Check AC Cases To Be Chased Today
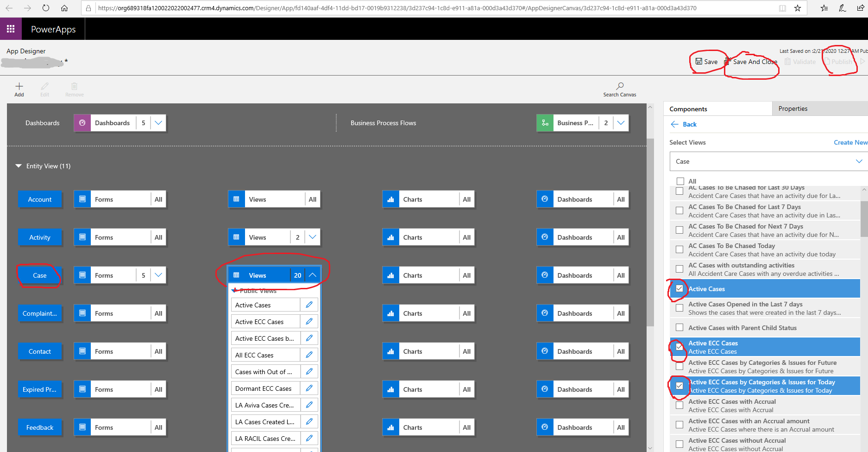 click(679, 250)
